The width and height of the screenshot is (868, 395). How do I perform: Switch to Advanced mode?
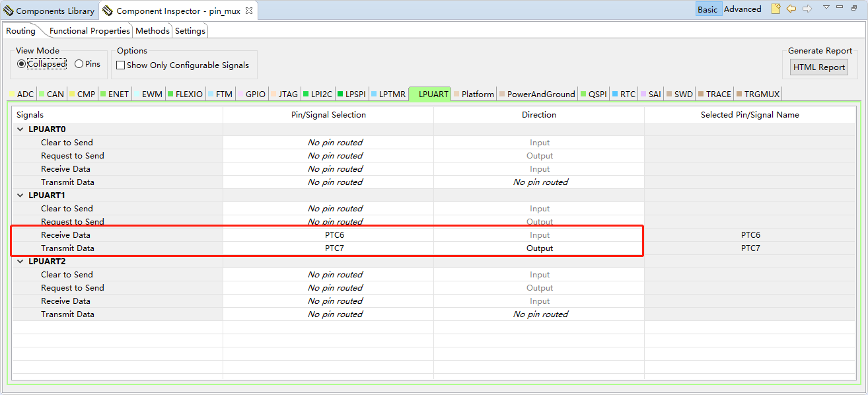click(x=742, y=9)
